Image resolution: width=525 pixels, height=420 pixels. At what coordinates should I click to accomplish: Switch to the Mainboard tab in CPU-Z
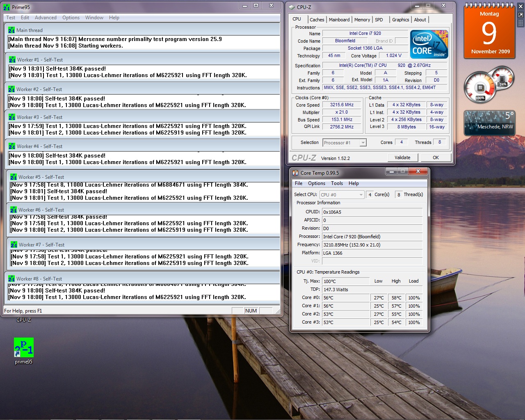coord(339,20)
